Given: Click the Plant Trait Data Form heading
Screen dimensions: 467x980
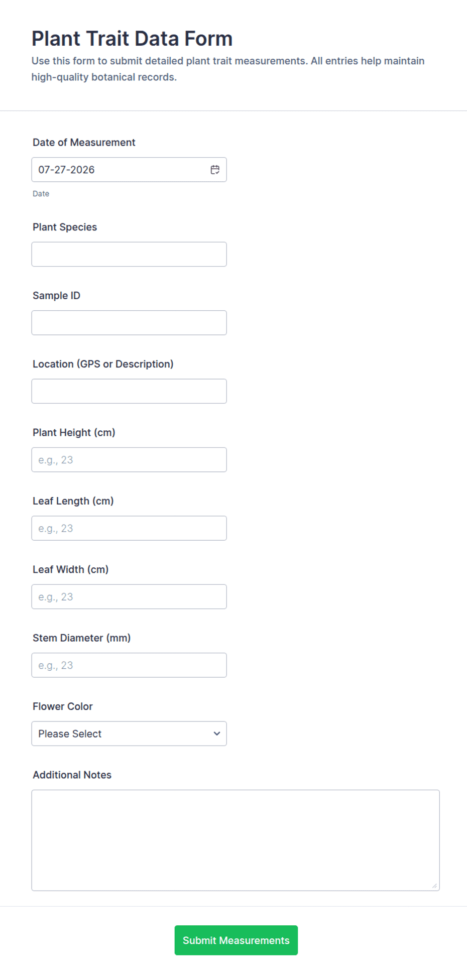Looking at the screenshot, I should tap(132, 39).
